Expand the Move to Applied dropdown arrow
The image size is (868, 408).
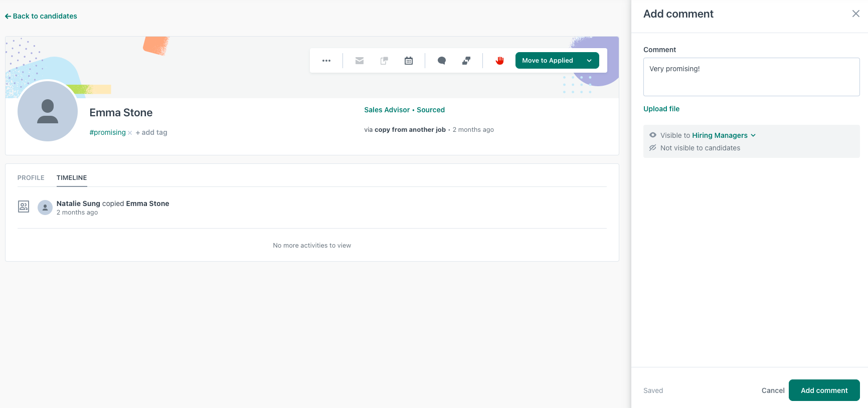[x=589, y=61]
